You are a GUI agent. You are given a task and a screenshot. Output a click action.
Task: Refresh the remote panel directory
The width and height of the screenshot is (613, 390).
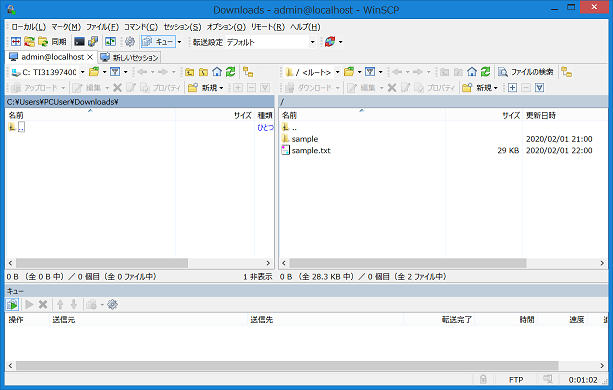tap(486, 72)
